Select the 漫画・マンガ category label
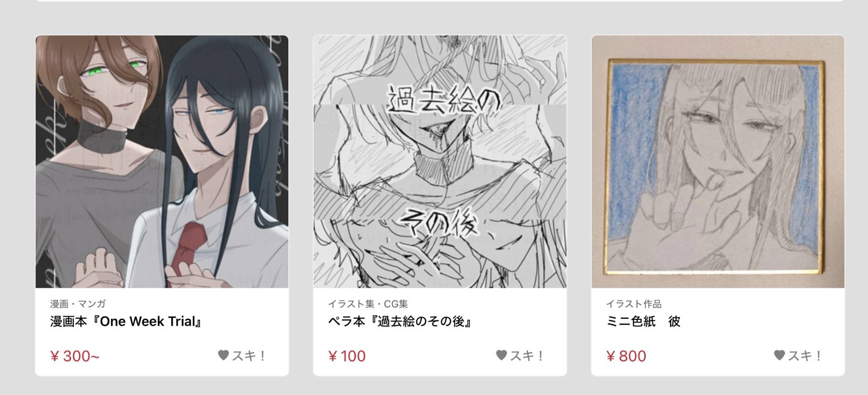The height and width of the screenshot is (395, 868). (x=78, y=304)
